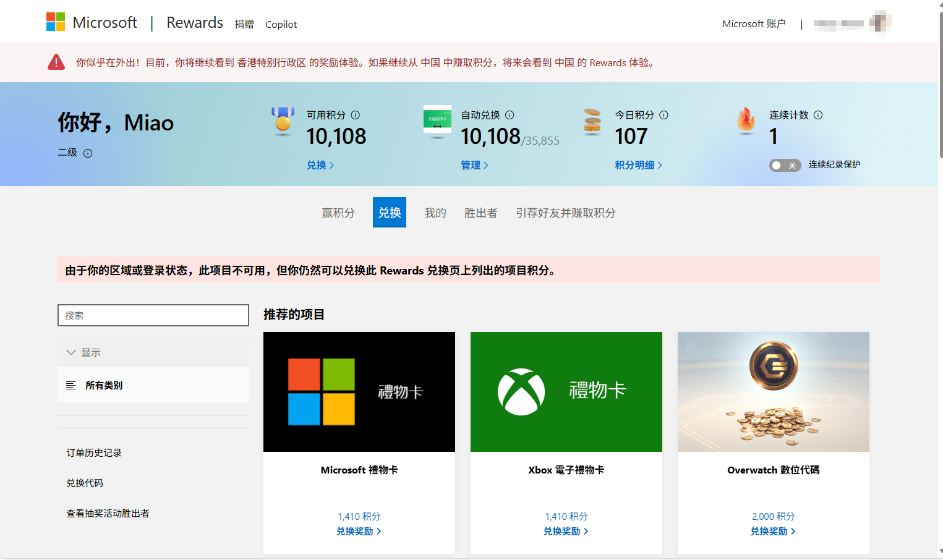Screen dimensions: 943x560
Task: Open 兑换代码 redeem code link
Action: (85, 483)
